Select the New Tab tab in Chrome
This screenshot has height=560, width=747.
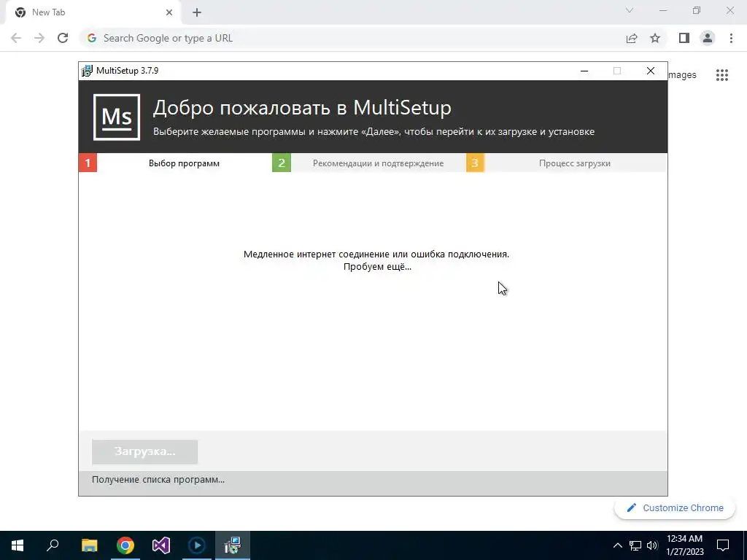pyautogui.click(x=93, y=12)
